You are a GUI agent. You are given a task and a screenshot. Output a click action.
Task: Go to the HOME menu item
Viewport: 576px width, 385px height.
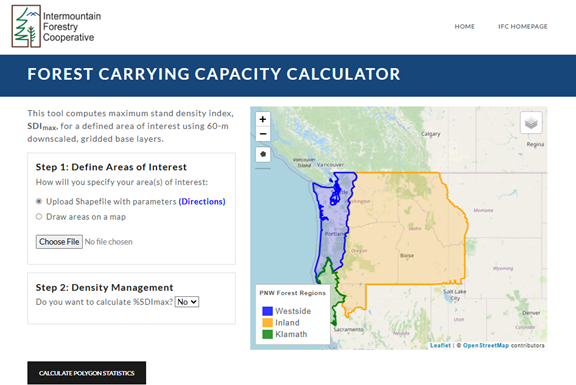pos(464,26)
